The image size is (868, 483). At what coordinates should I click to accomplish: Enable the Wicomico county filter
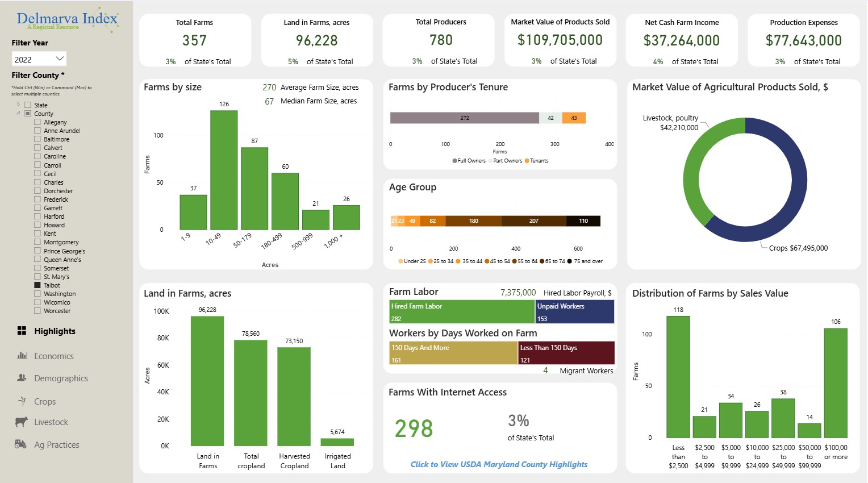[36, 302]
